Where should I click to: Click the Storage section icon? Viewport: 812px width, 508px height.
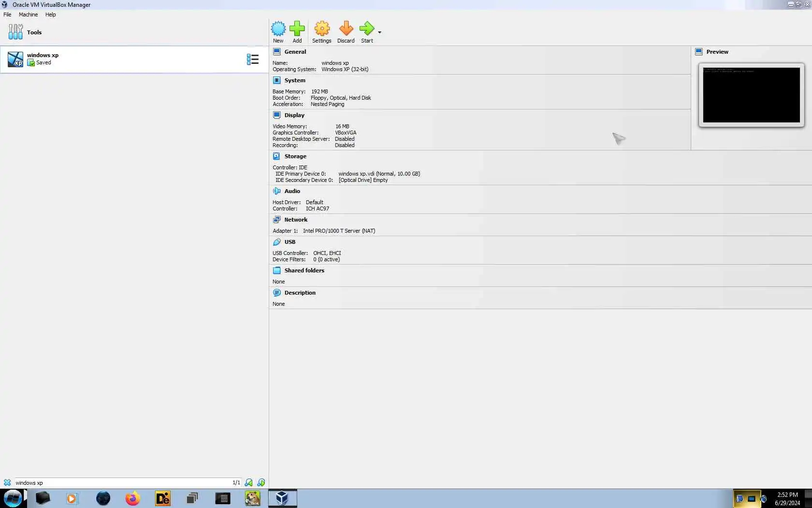[x=277, y=156]
